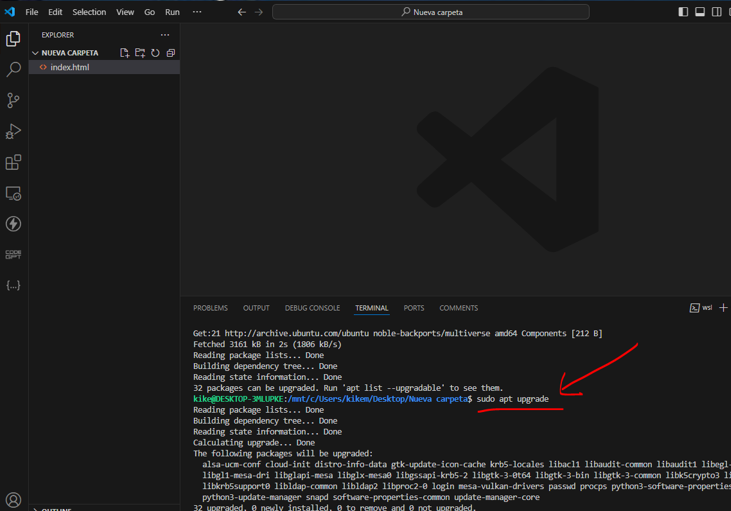Open Run and Debug view

(x=13, y=131)
